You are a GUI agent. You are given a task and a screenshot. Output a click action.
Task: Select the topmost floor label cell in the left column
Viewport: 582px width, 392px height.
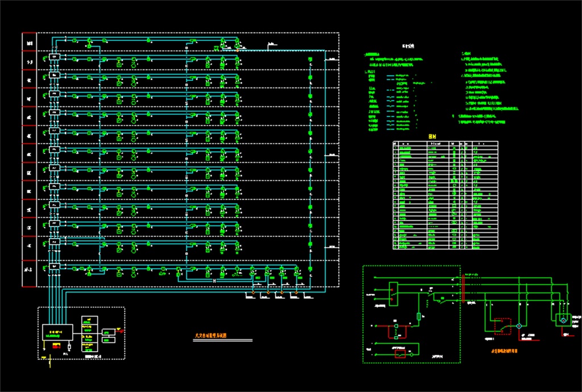point(29,41)
